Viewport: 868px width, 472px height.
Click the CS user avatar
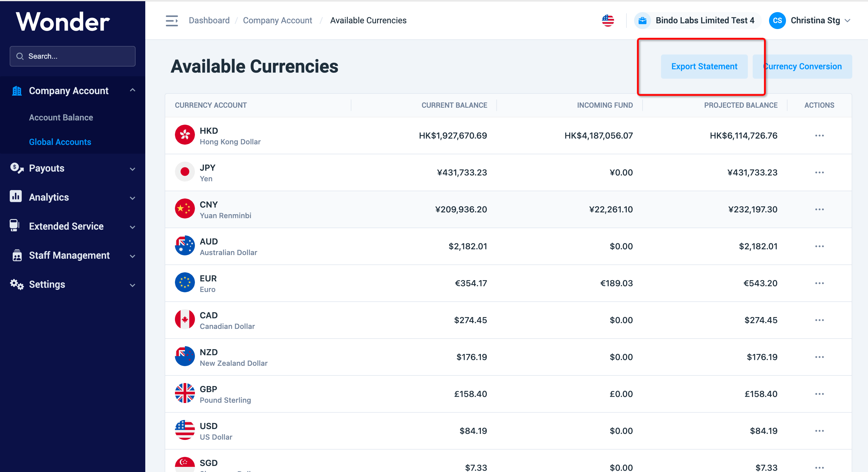[x=778, y=21]
